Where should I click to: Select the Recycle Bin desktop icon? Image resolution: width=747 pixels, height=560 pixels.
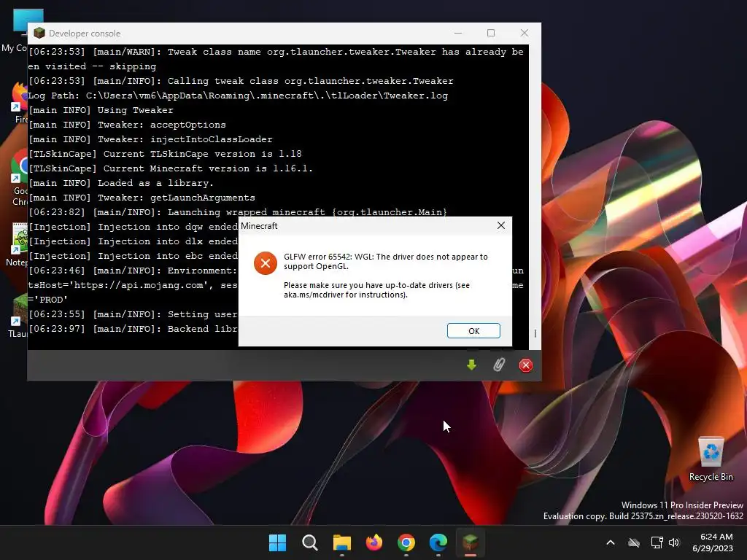[x=711, y=459]
